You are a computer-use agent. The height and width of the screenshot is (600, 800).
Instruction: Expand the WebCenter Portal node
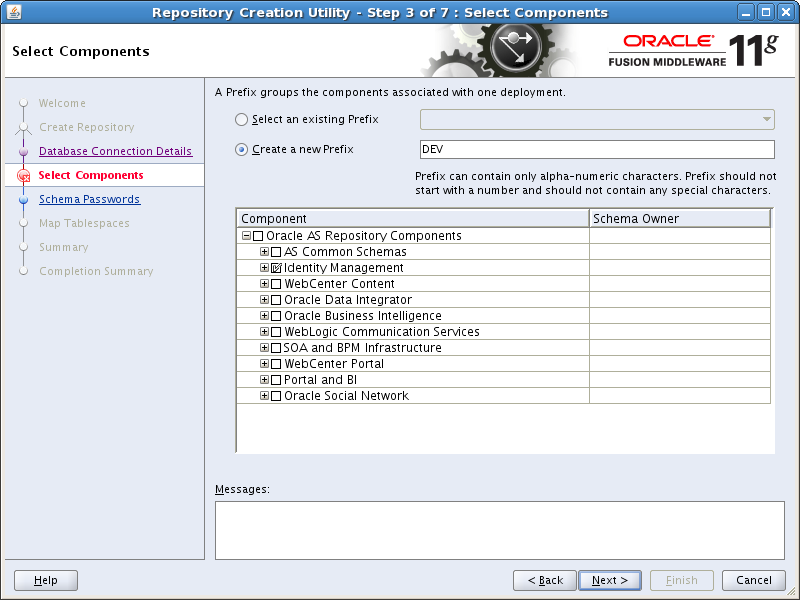[x=264, y=364]
